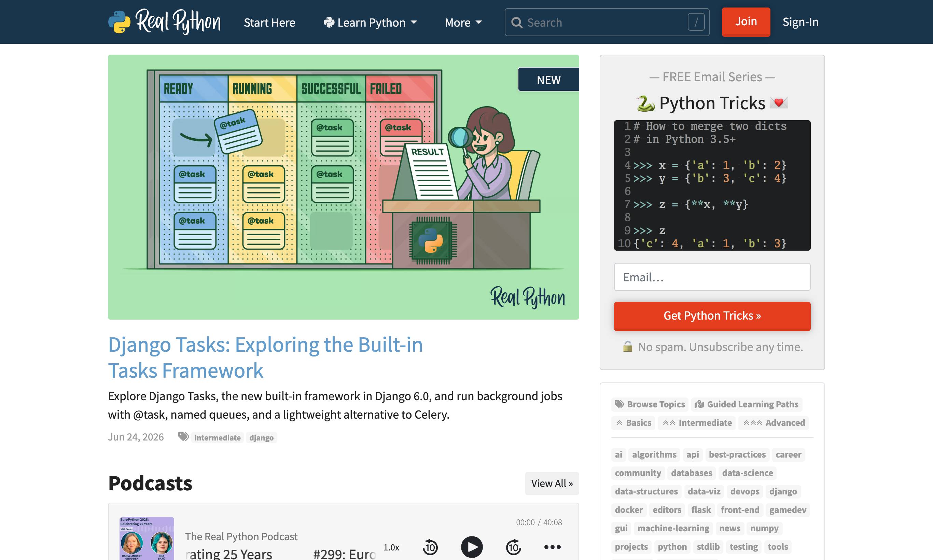Open the Real Python logo home link
This screenshot has height=560, width=933.
tap(165, 22)
